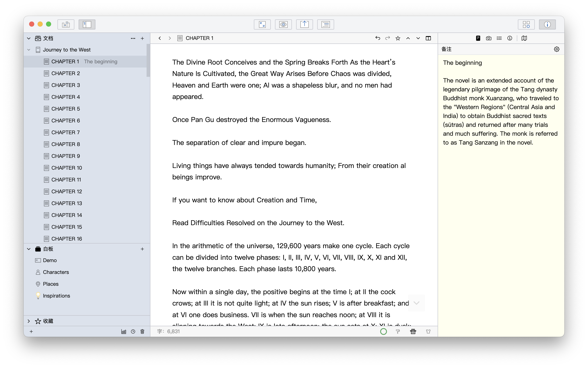The width and height of the screenshot is (588, 368).
Task: Switch to the notes inspector tab
Action: point(478,38)
